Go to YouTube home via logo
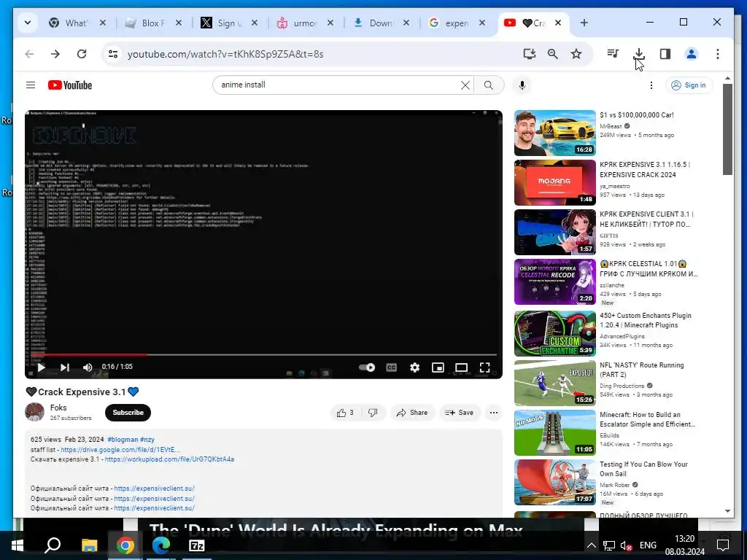This screenshot has width=747, height=560. tap(70, 85)
